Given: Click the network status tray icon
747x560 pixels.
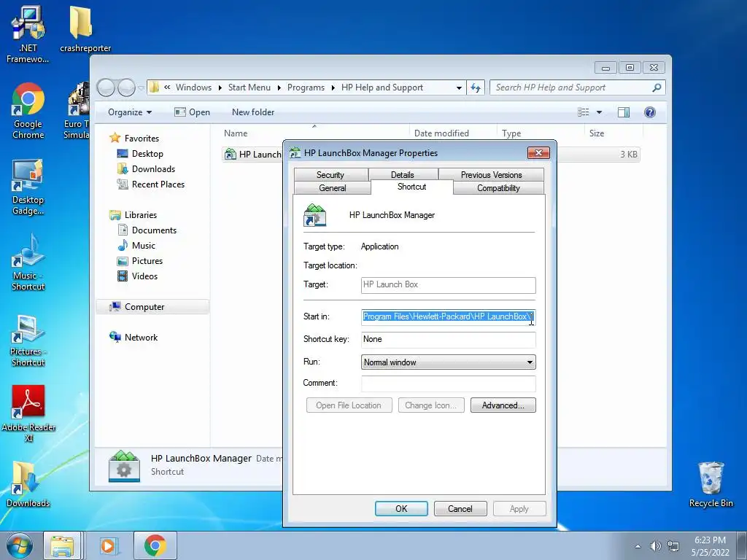Looking at the screenshot, I should 673,546.
